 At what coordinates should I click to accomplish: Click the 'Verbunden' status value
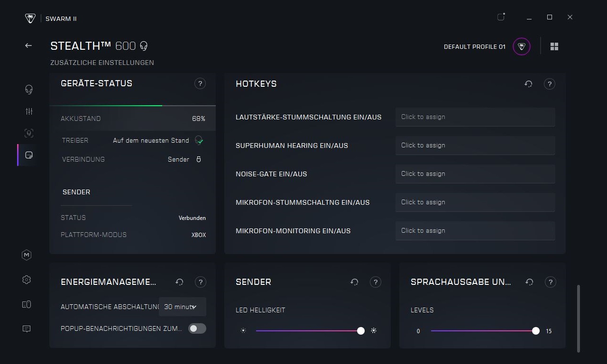[x=192, y=218]
